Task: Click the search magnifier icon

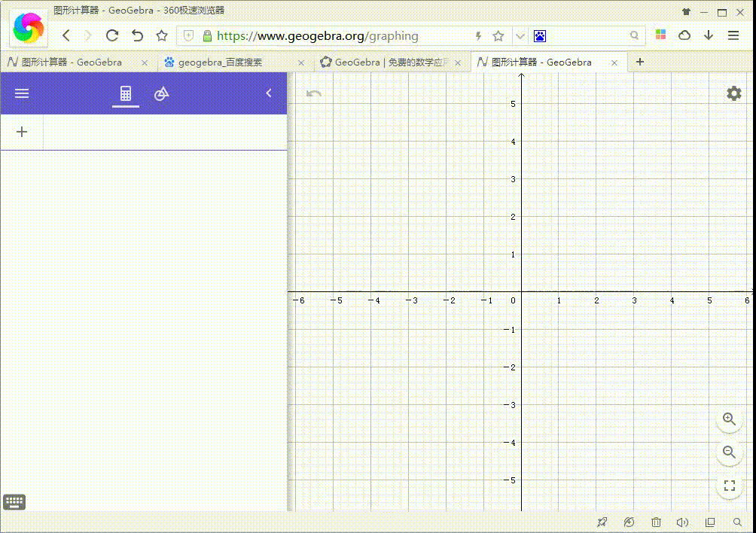Action: pos(634,35)
